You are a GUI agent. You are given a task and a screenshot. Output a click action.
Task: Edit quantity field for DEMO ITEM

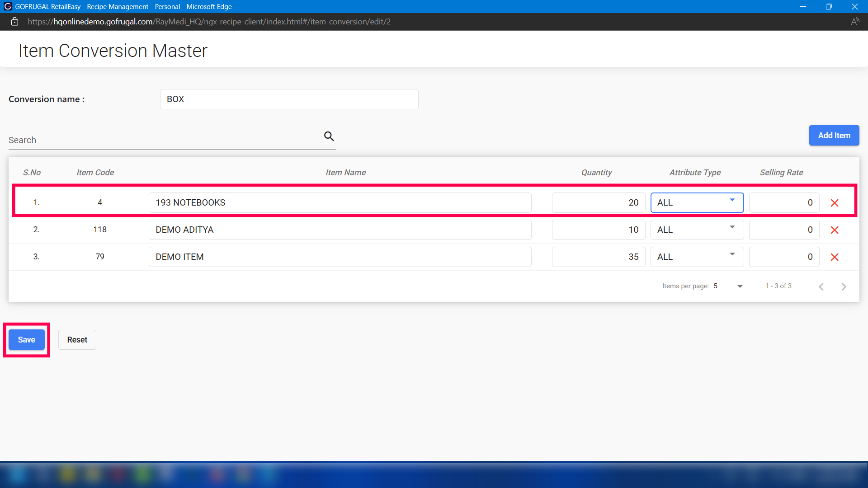pos(598,257)
